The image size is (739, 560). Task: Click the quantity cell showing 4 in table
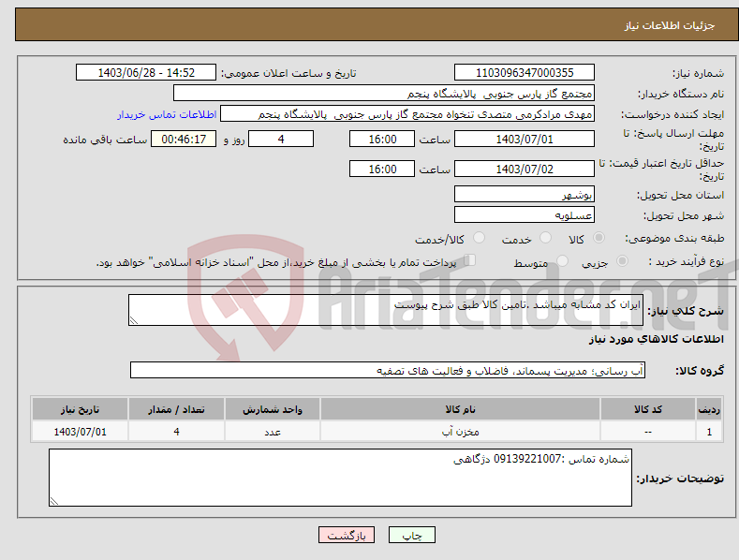click(x=176, y=432)
